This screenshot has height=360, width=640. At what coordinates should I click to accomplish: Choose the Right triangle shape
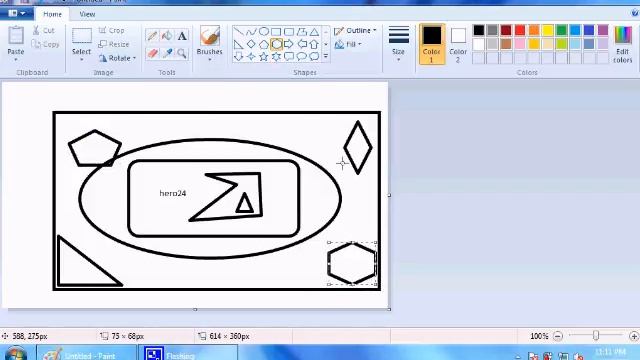pyautogui.click(x=239, y=44)
